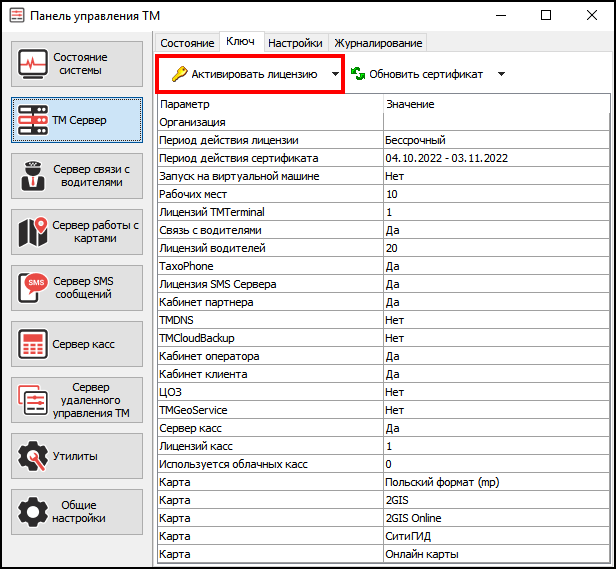Switch to the Настройки tab

click(296, 43)
